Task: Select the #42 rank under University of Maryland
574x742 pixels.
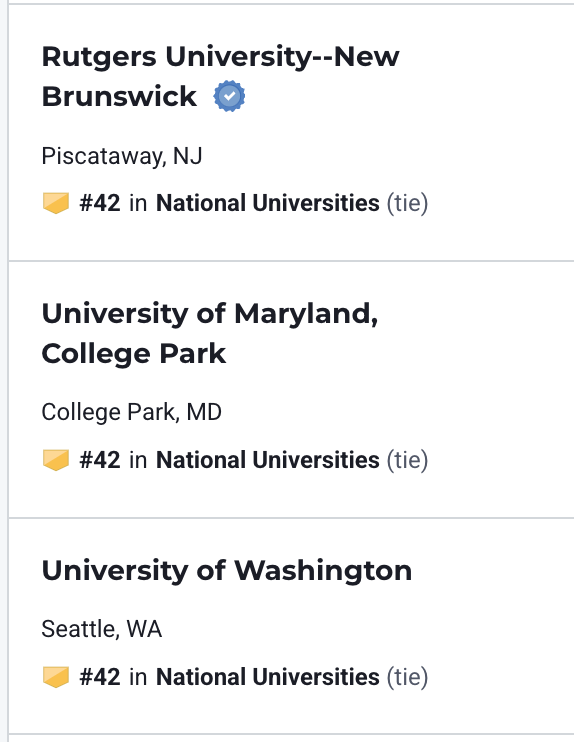Action: tap(100, 460)
